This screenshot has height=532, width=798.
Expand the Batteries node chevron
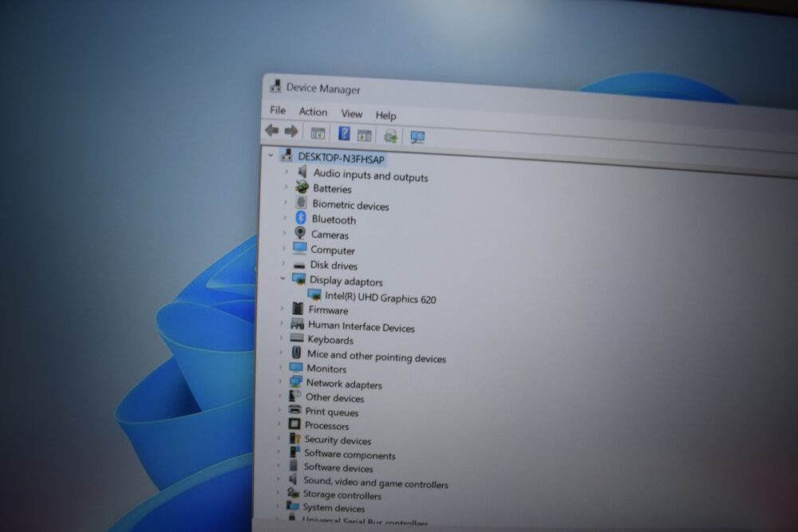[x=286, y=187]
